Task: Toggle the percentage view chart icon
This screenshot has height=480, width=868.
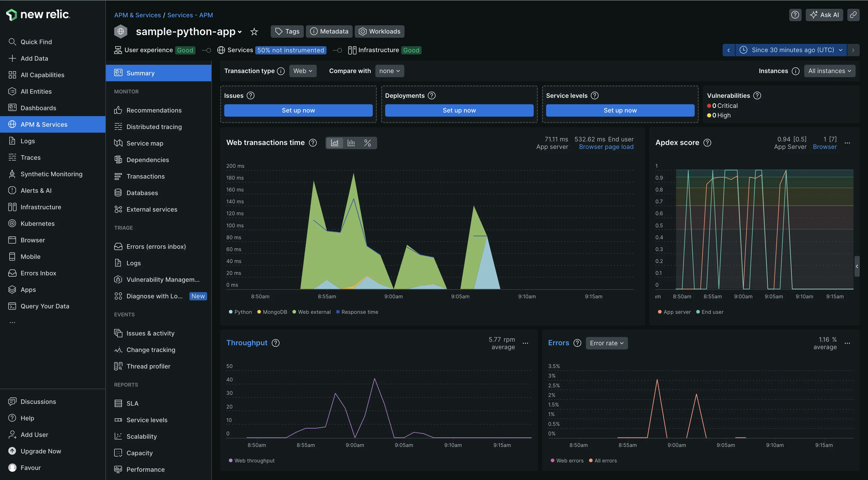Action: point(368,142)
